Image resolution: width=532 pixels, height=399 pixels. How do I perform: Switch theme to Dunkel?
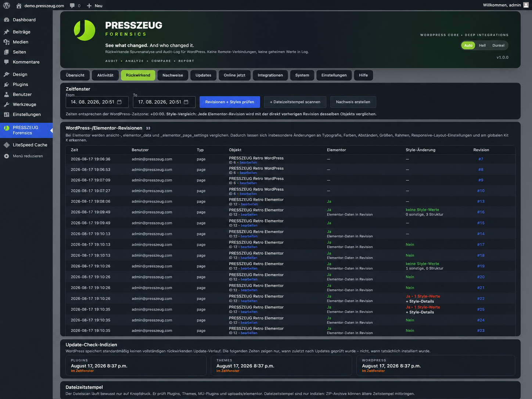498,46
